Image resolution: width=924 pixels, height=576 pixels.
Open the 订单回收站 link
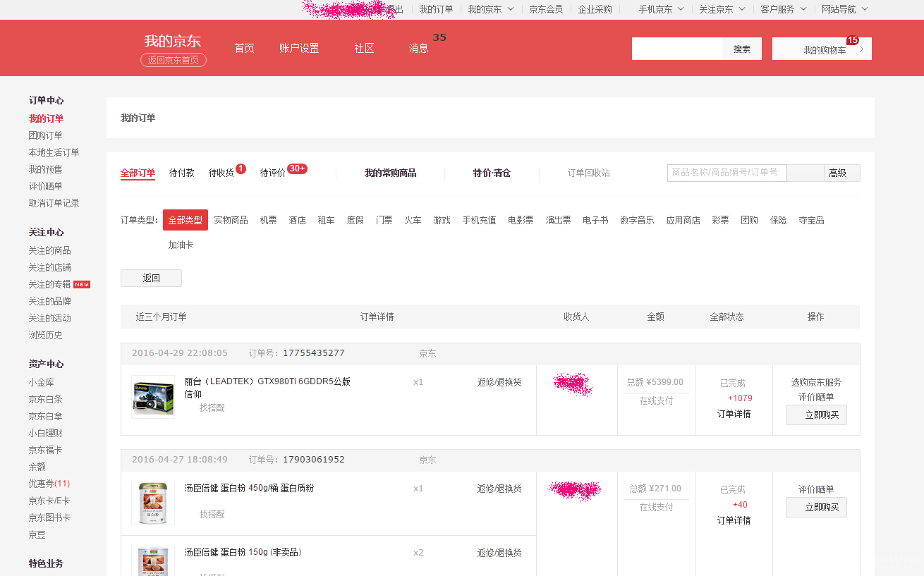click(589, 173)
